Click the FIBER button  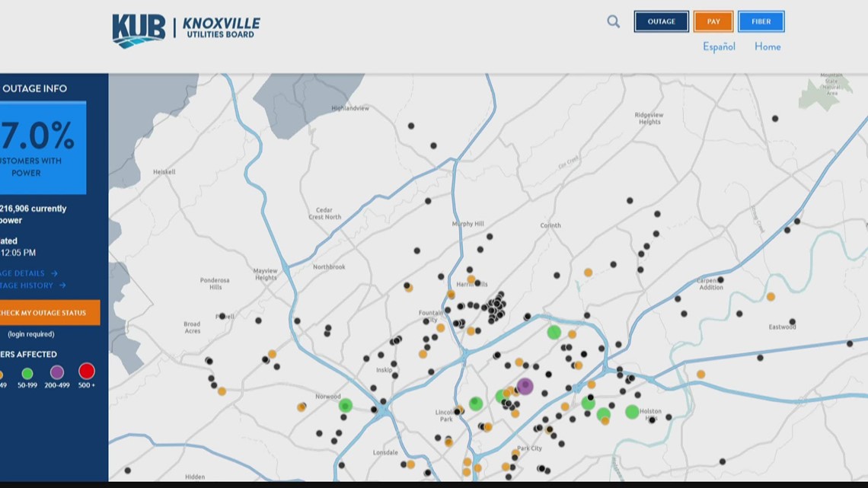[761, 21]
